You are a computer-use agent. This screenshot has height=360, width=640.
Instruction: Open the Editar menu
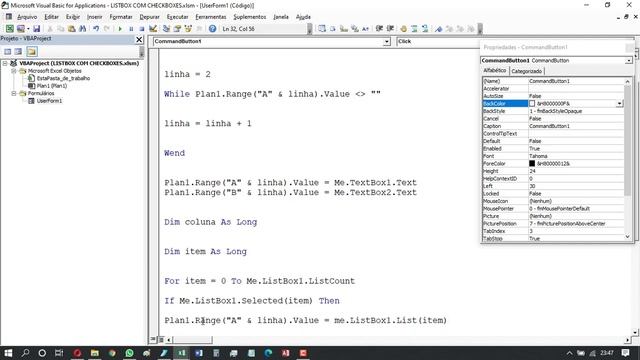(x=51, y=17)
